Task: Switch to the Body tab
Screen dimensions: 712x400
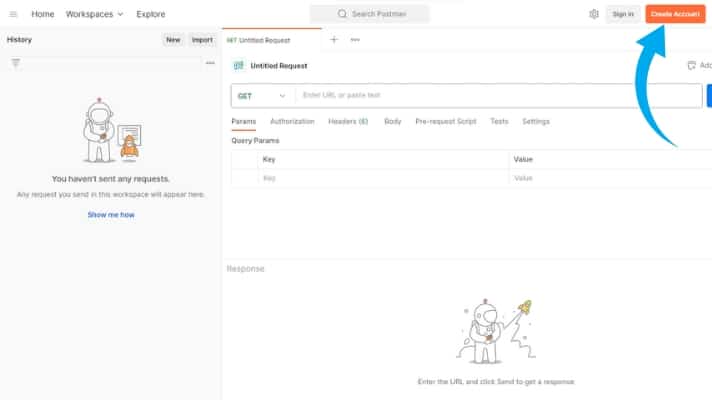Action: 392,122
